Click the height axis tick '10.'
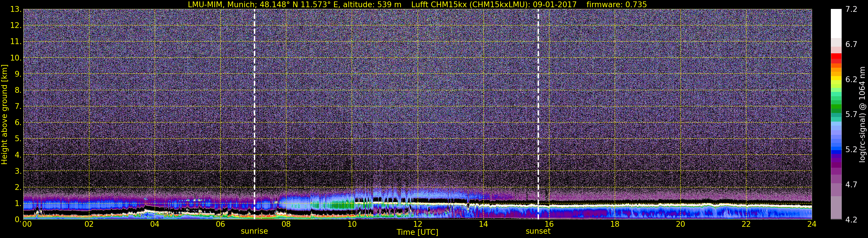The width and height of the screenshot is (868, 238). 16,58
